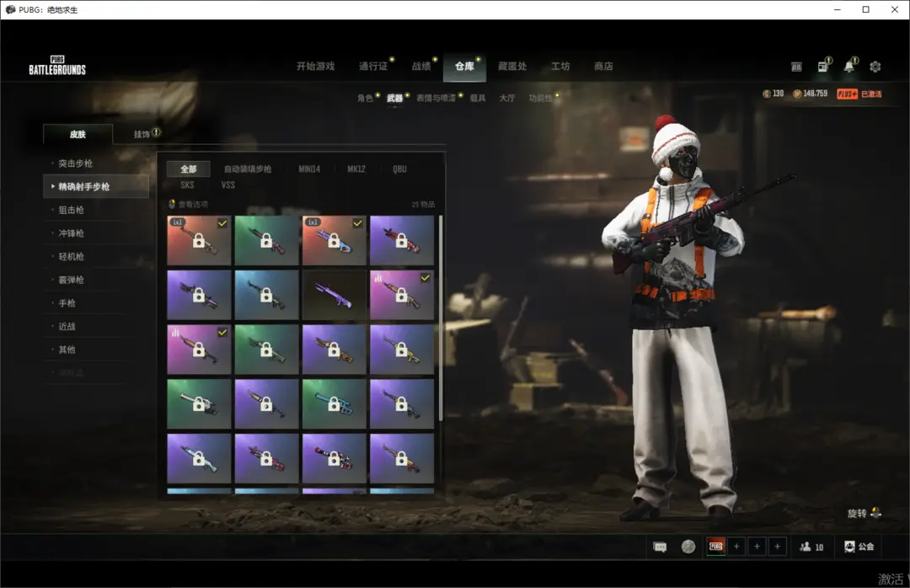Select the 仓库 tab
910x588 pixels.
pos(464,67)
